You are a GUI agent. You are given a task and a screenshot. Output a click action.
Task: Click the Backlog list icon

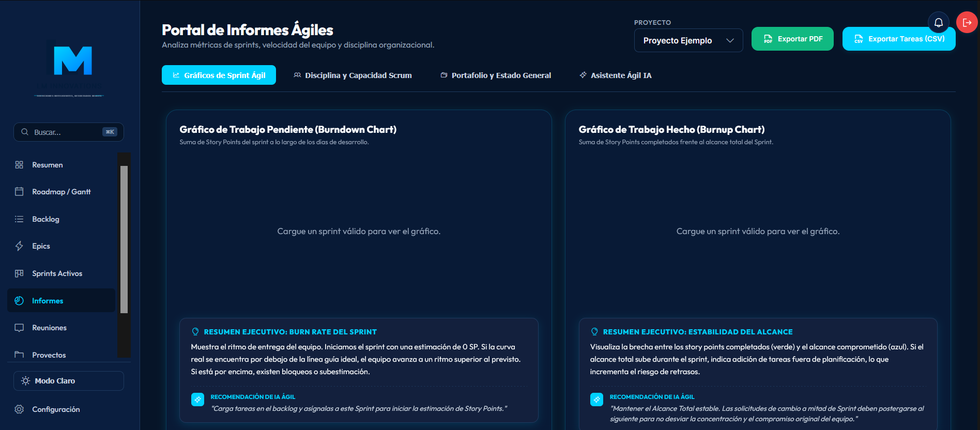click(19, 219)
